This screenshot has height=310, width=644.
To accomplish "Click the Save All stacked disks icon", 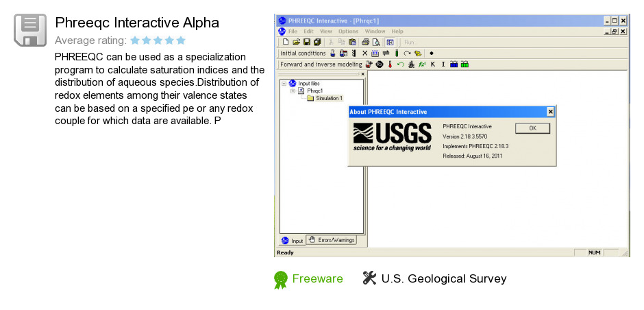I will [x=317, y=42].
